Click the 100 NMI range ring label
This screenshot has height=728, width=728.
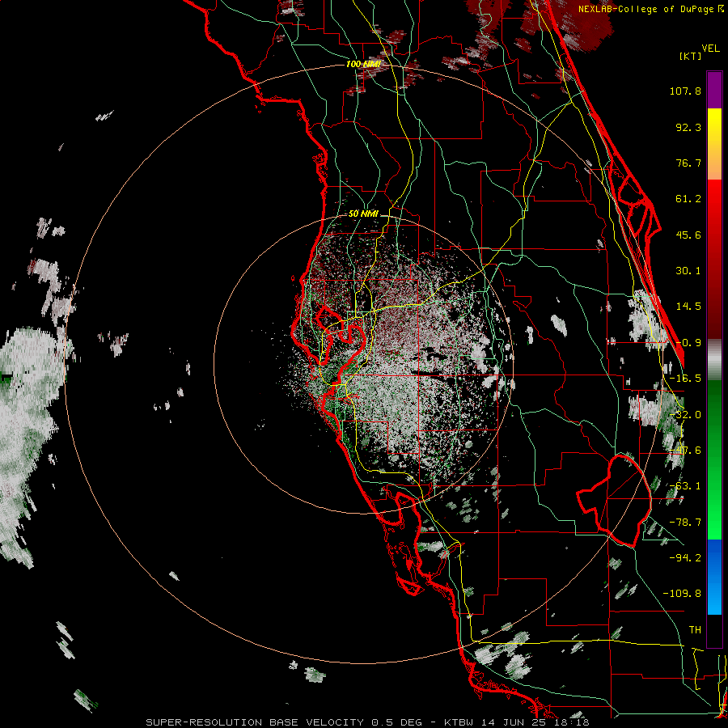point(363,64)
